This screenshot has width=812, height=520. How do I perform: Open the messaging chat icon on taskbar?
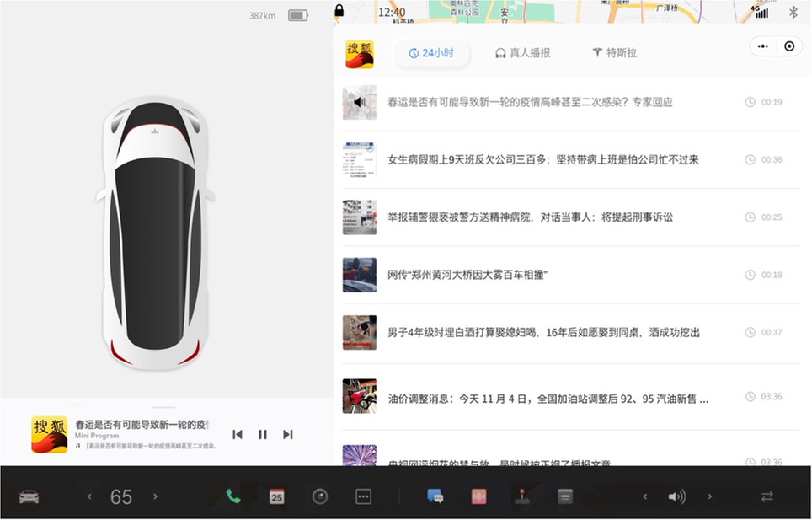435,496
